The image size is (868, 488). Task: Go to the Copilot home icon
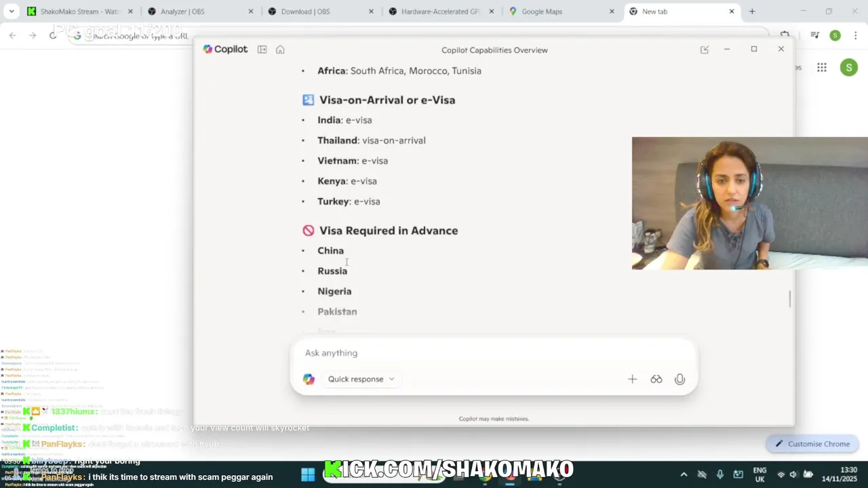(x=280, y=49)
